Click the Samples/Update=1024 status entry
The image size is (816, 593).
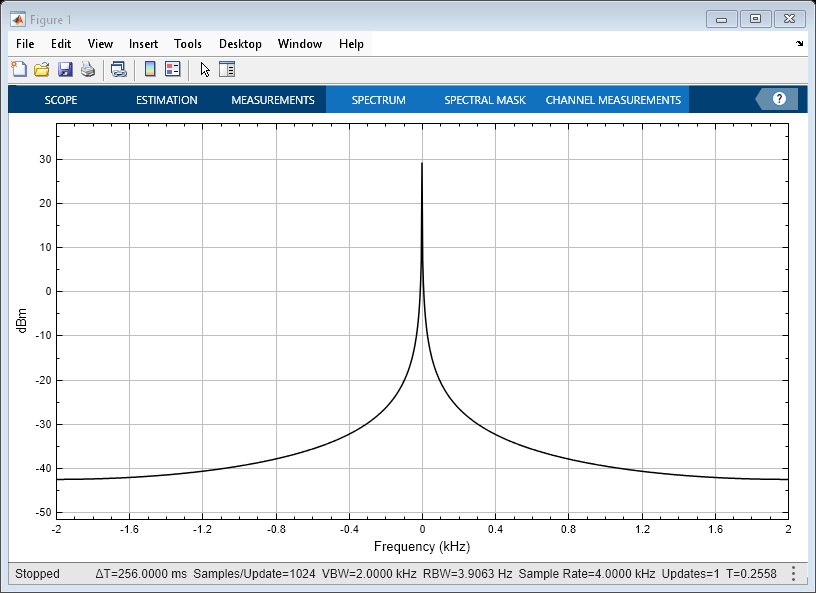254,574
